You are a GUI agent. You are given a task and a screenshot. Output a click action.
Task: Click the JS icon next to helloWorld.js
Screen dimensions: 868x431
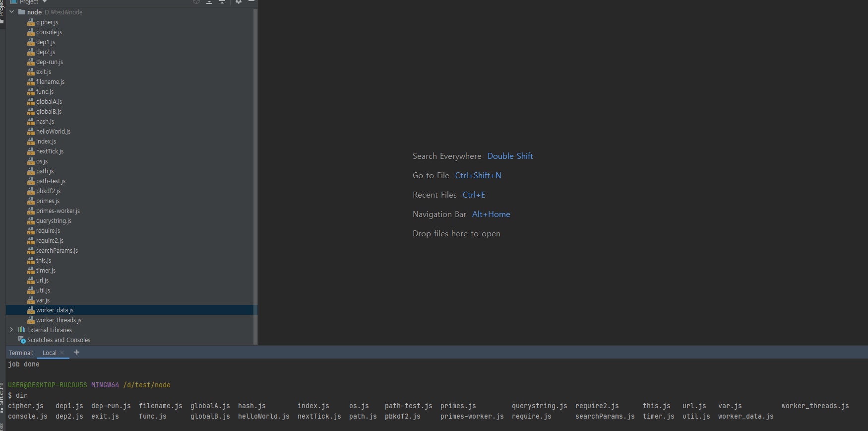pyautogui.click(x=31, y=132)
